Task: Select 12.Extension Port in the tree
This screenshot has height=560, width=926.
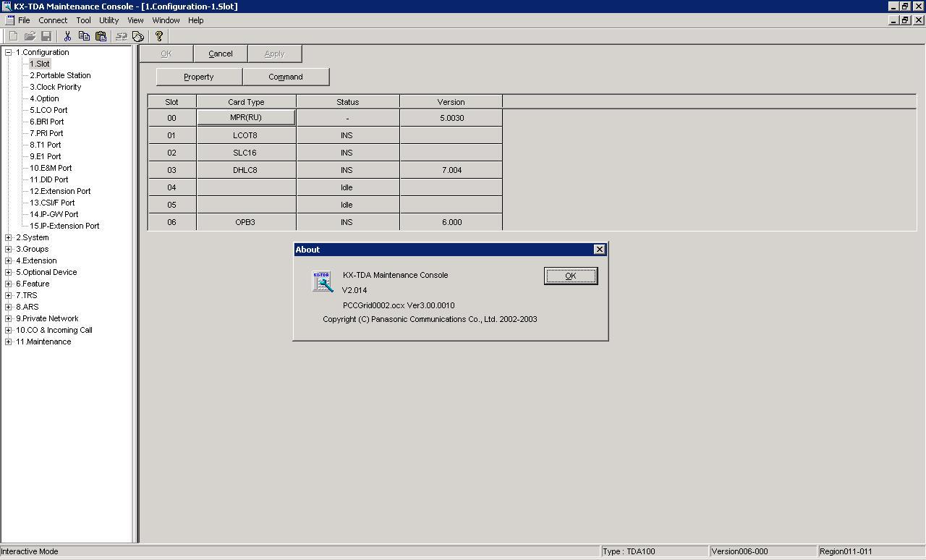Action: click(x=60, y=191)
